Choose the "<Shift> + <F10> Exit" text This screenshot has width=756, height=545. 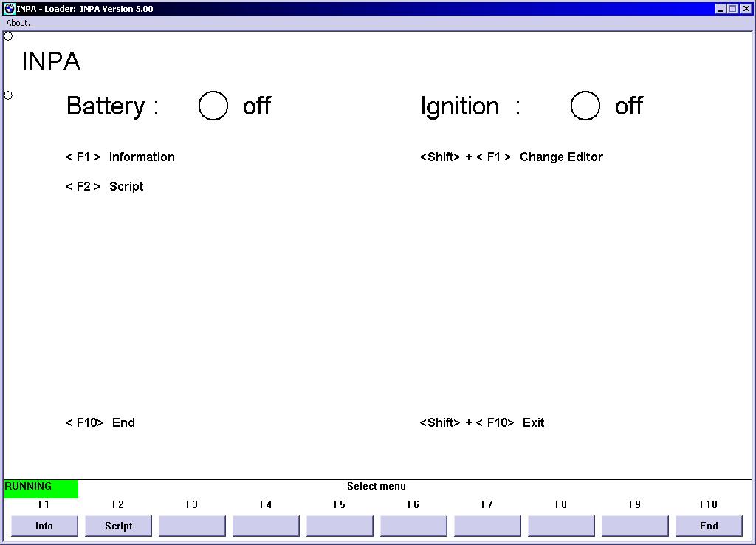[482, 422]
